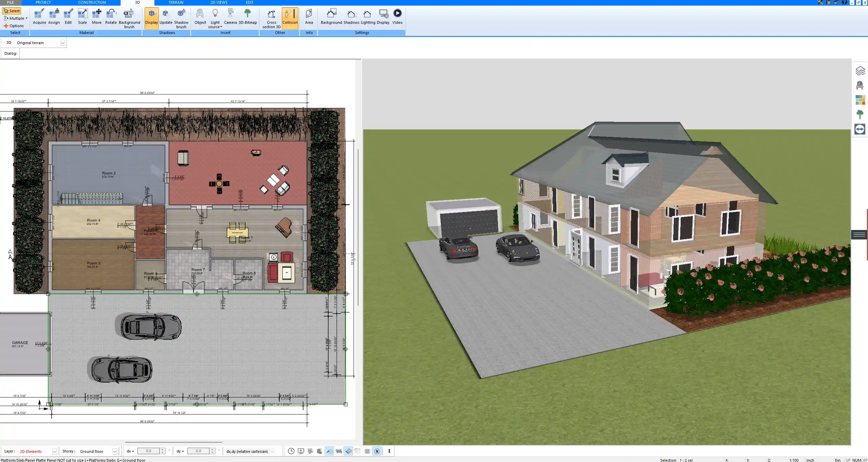
Task: Click the Room 2 label in plan
Action: click(x=109, y=173)
